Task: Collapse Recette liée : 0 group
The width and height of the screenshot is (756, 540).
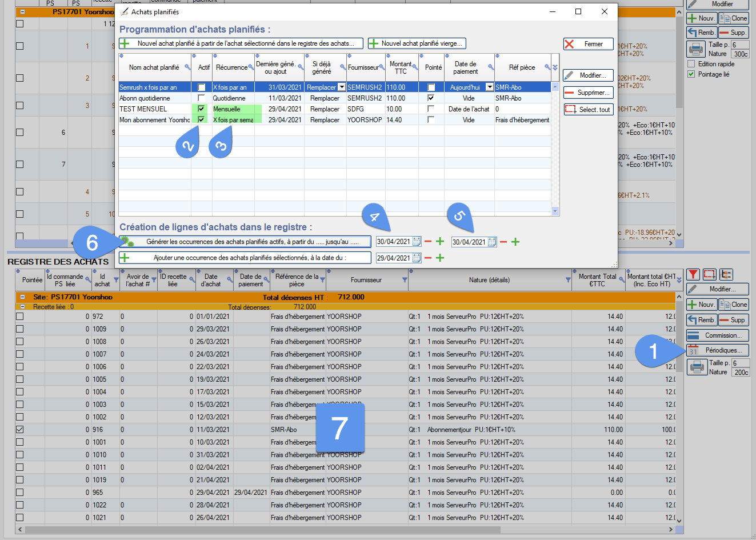Action: [23, 307]
